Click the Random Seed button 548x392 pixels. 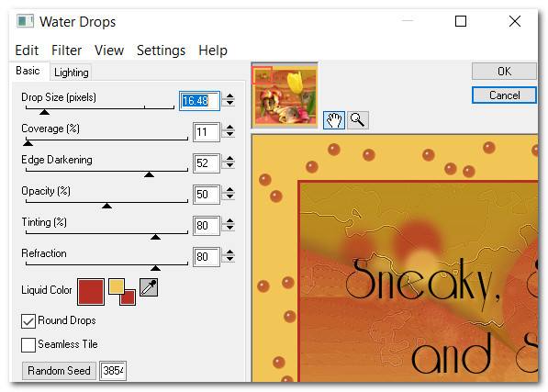coord(59,370)
